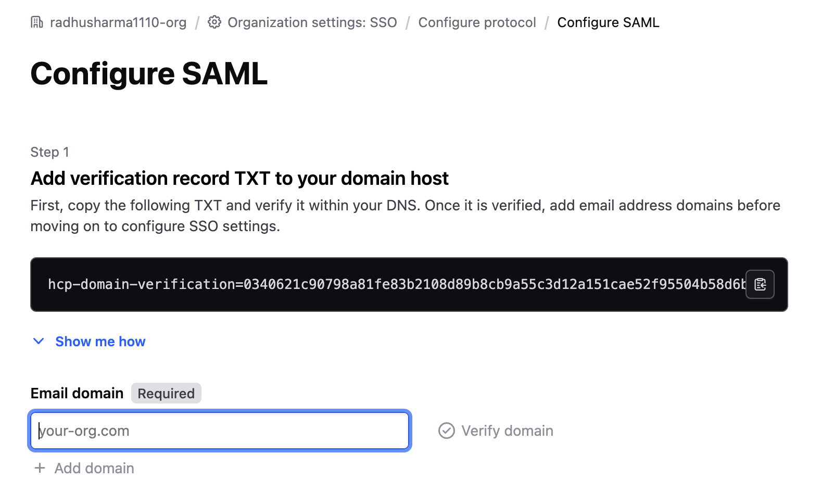
Task: Click the plus icon beside Add domain
Action: point(40,468)
